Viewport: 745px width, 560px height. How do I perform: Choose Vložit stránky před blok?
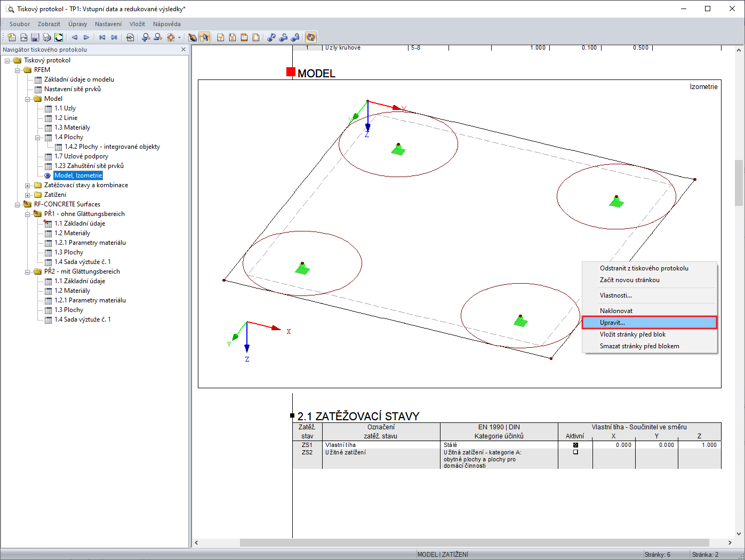pyautogui.click(x=650, y=334)
